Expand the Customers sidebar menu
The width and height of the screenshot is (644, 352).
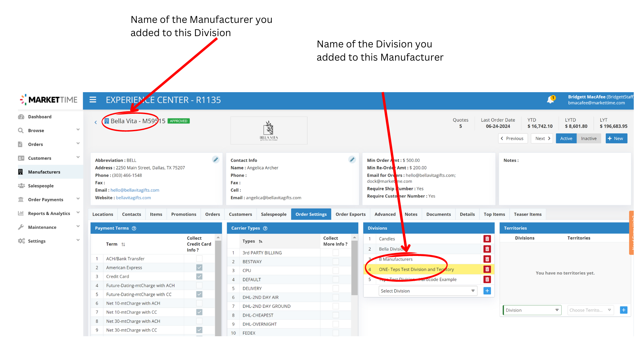(x=78, y=157)
